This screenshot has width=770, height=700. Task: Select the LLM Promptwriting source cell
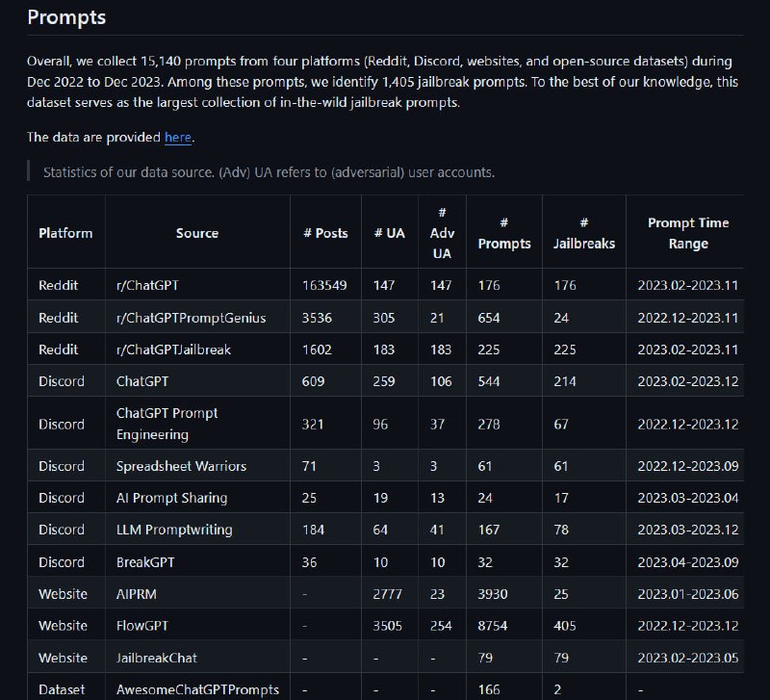click(x=174, y=530)
